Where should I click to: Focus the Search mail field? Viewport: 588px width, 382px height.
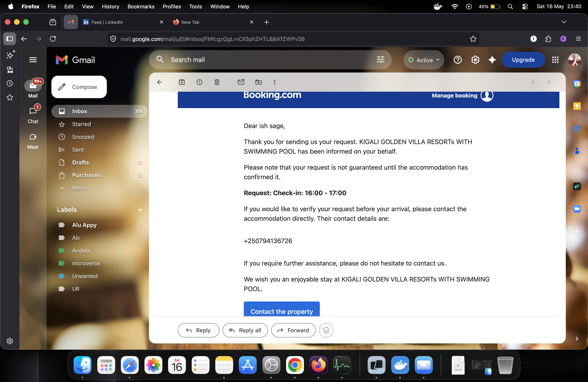pos(270,60)
